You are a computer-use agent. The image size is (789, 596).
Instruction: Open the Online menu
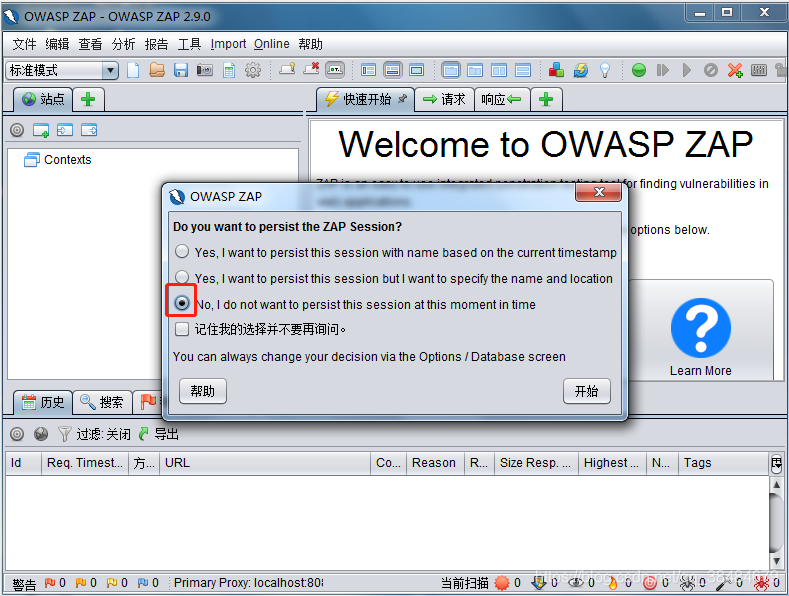[x=272, y=44]
